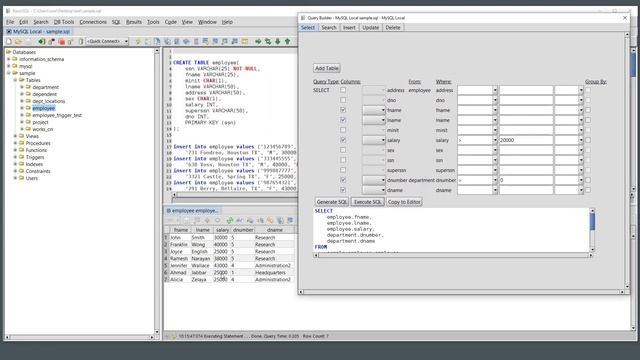Select the works_on table in tree

pyautogui.click(x=43, y=129)
